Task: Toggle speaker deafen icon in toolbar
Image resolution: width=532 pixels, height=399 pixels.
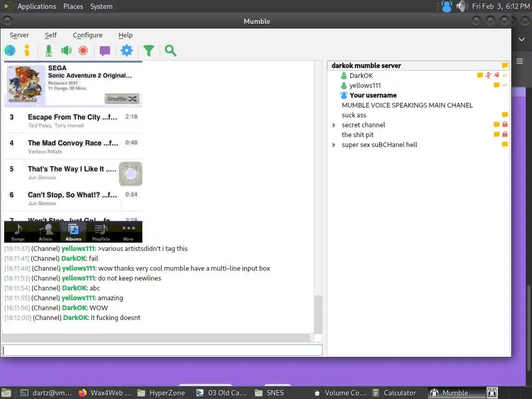Action: 66,50
